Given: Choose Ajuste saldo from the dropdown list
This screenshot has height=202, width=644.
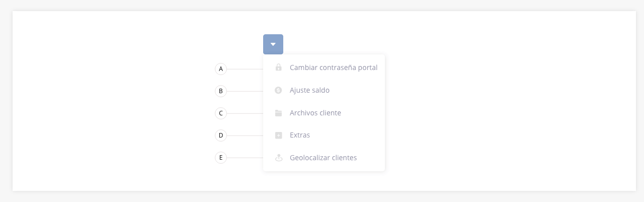Looking at the screenshot, I should click(x=324, y=90).
